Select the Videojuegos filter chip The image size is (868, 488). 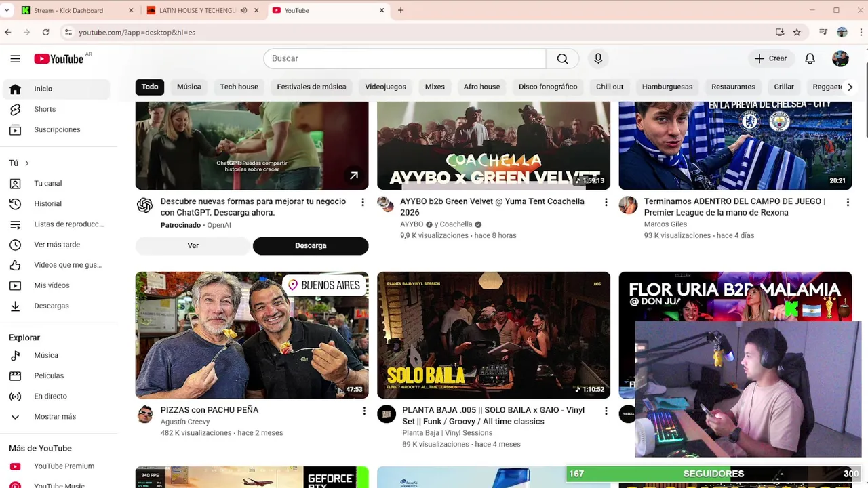click(x=386, y=87)
